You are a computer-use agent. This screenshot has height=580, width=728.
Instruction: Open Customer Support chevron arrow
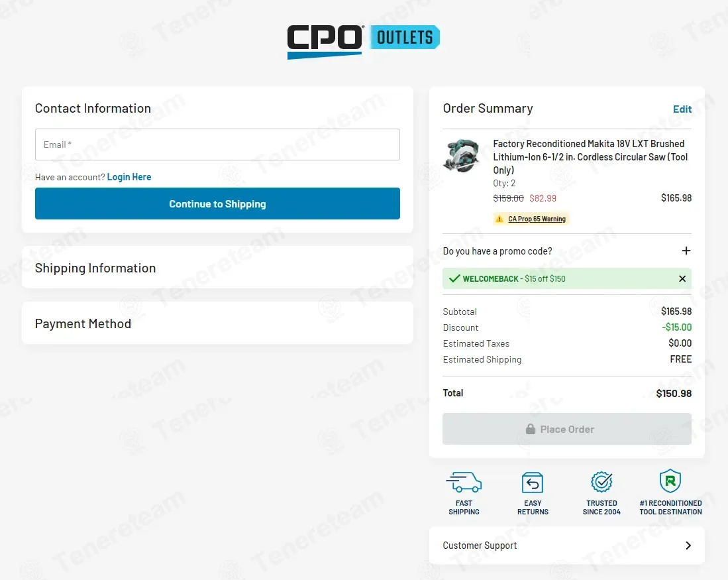coord(688,546)
